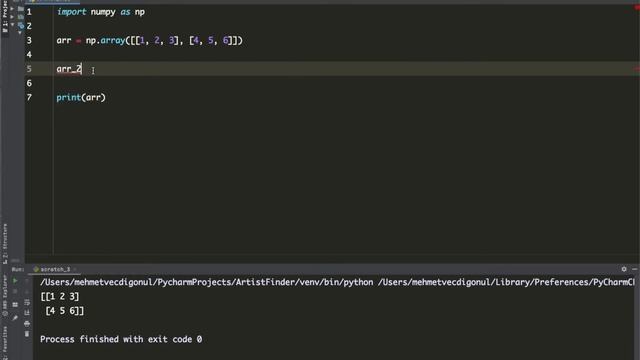Clear console output with the trash icon

click(x=27, y=334)
